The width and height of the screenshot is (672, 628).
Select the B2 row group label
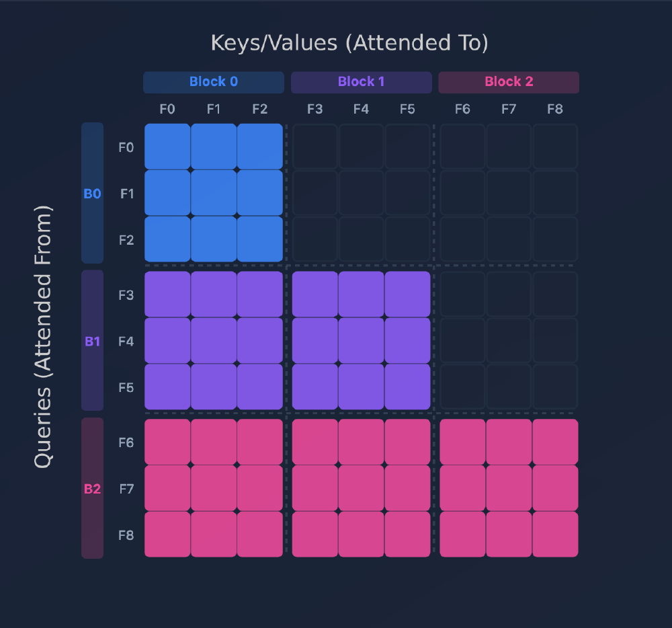tap(92, 488)
